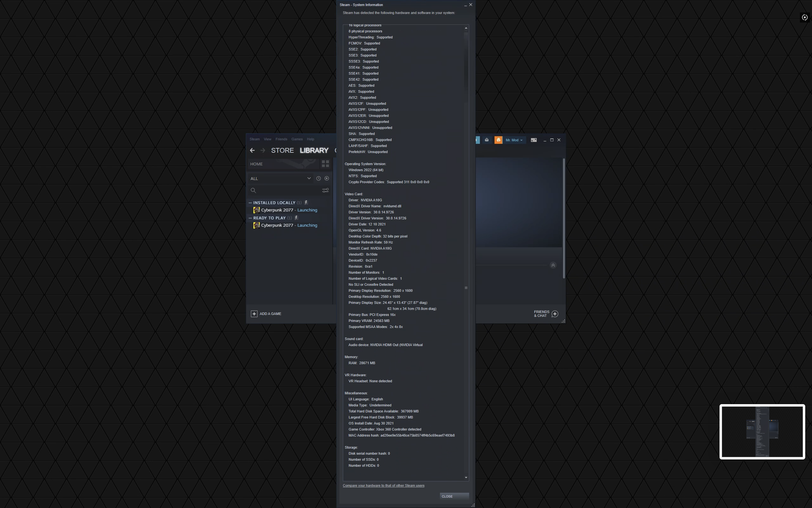
Task: Open the Help menu
Action: tap(311, 139)
